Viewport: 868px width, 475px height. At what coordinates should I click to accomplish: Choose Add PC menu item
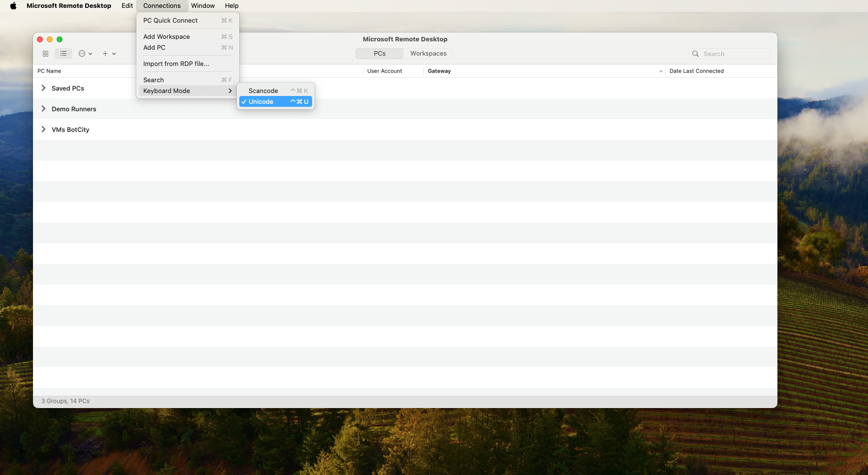coord(188,47)
